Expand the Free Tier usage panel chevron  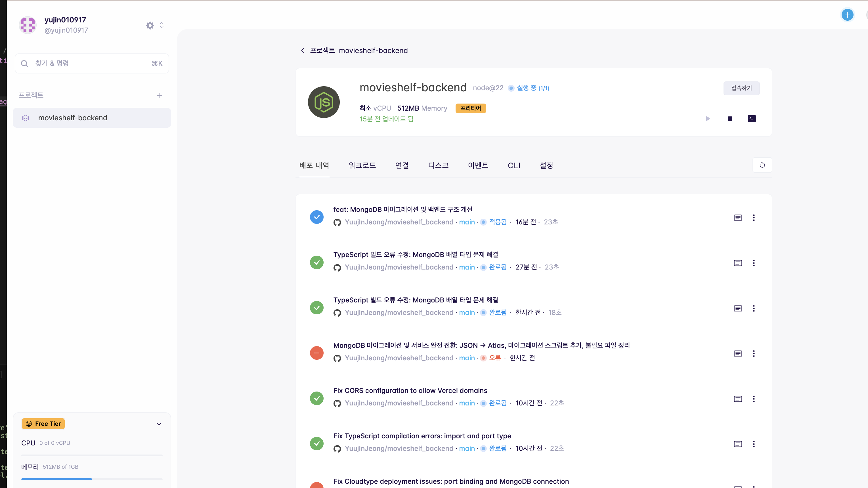[x=159, y=424]
